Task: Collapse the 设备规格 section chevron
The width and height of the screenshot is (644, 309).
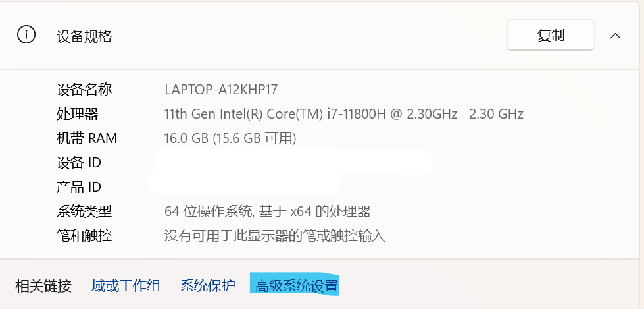Action: tap(615, 36)
